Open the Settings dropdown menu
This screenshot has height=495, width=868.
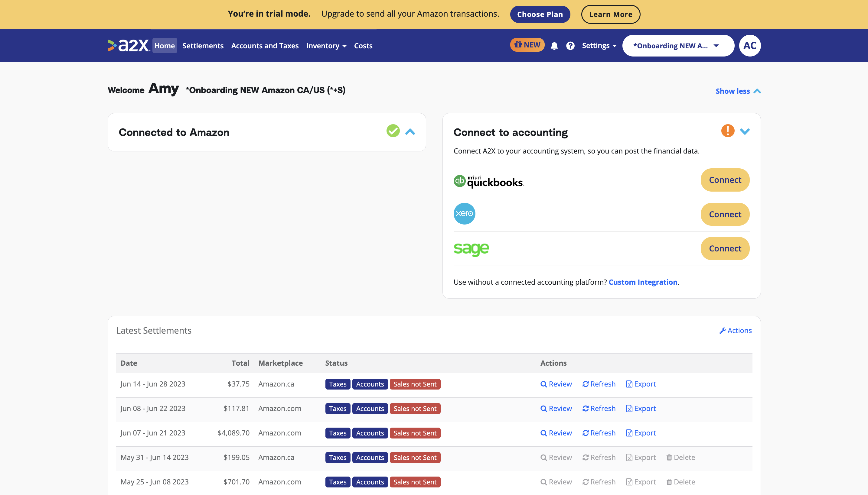599,46
